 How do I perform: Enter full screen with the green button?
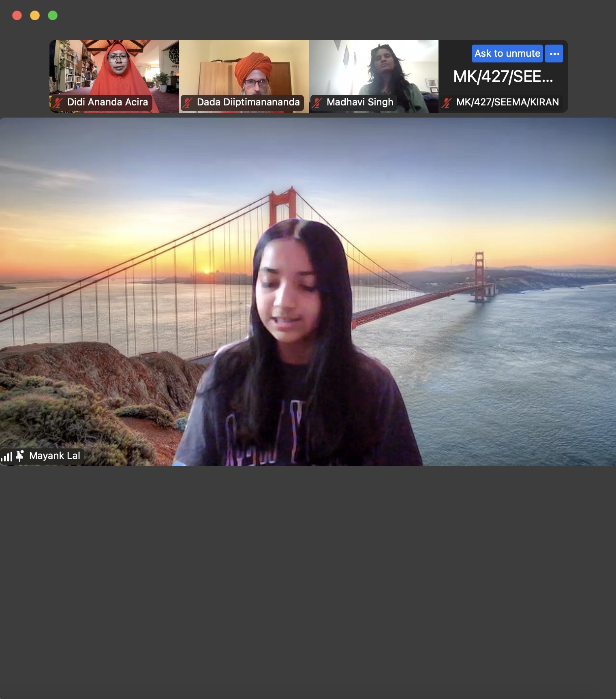(53, 15)
